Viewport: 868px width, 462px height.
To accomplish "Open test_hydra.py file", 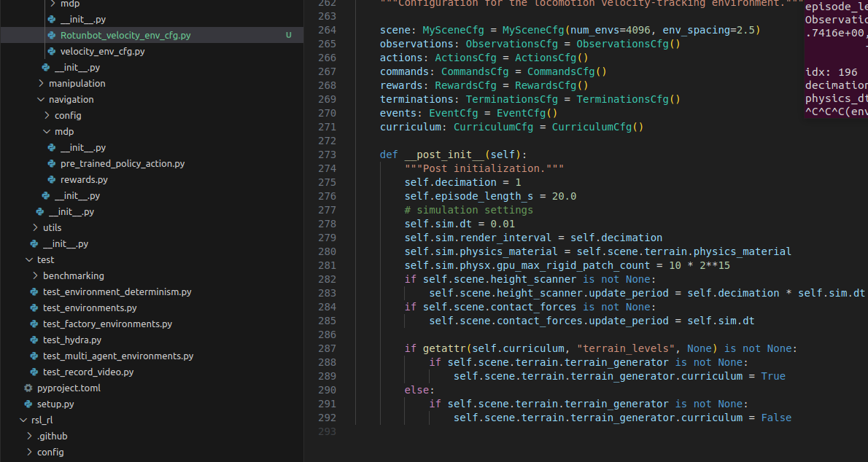I will click(x=72, y=340).
